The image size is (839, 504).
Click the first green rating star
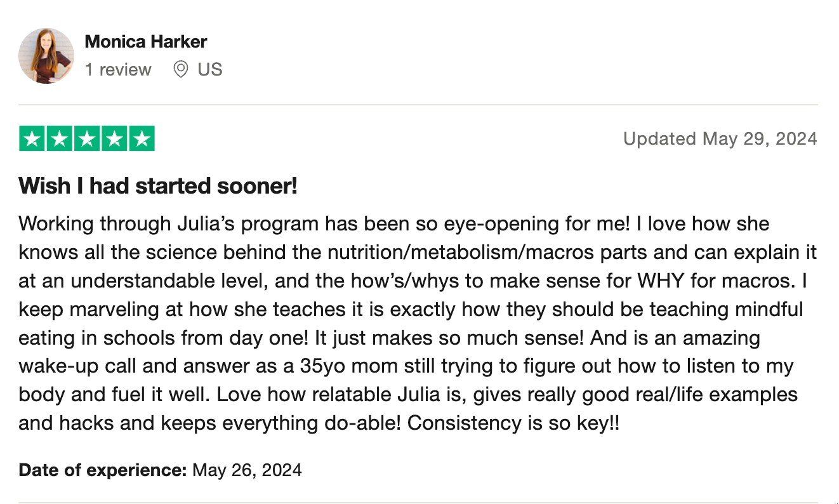[x=32, y=139]
